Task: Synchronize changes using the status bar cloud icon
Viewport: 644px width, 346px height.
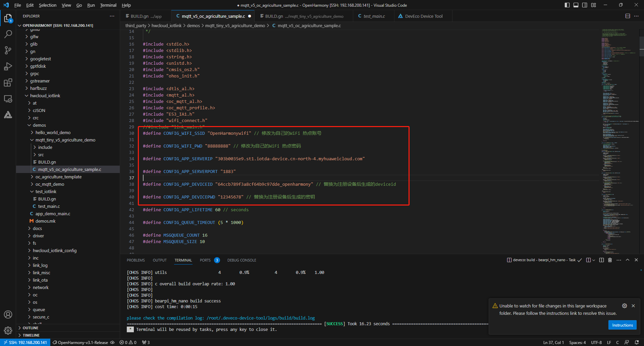Action: (x=112, y=342)
